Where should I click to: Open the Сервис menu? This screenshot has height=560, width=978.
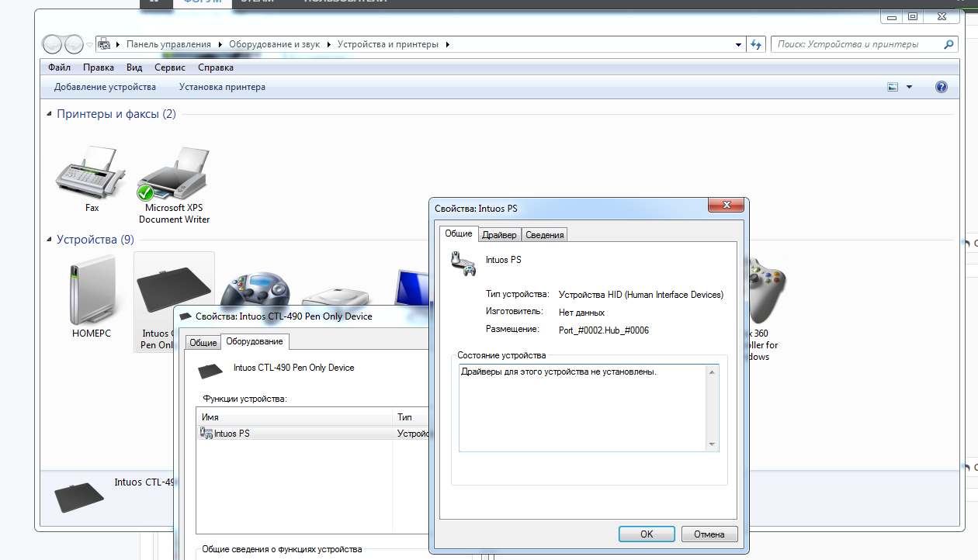click(x=169, y=67)
